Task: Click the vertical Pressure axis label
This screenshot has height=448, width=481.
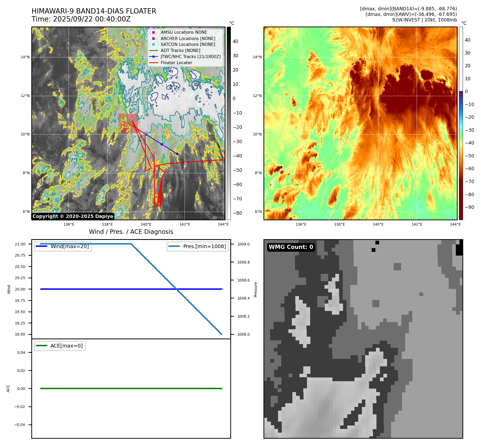Action: click(x=256, y=289)
